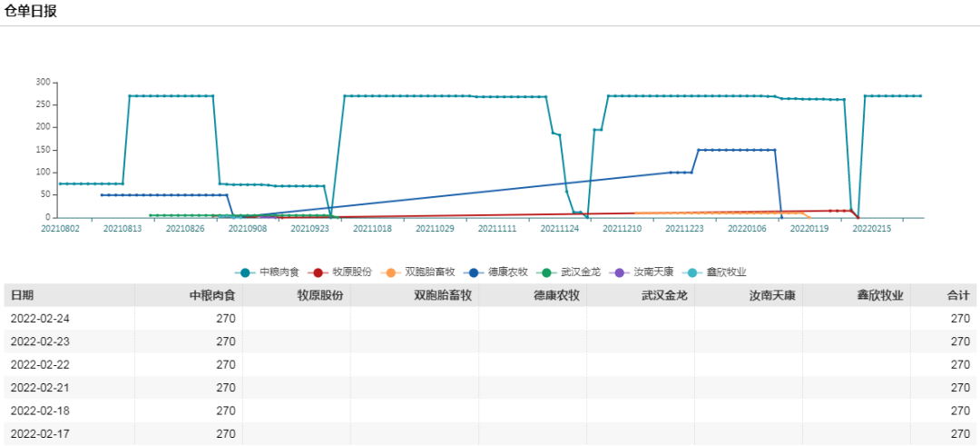Click the 合计 column header
The height and width of the screenshot is (446, 980).
point(958,295)
